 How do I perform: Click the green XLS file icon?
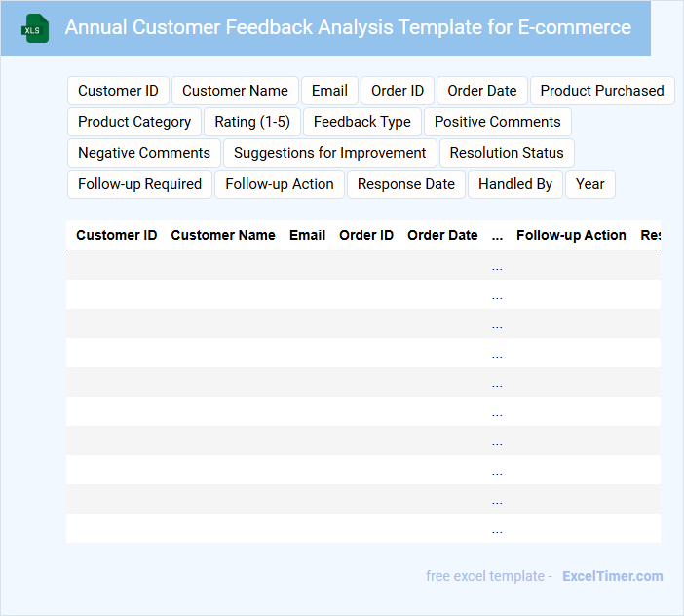pos(35,28)
